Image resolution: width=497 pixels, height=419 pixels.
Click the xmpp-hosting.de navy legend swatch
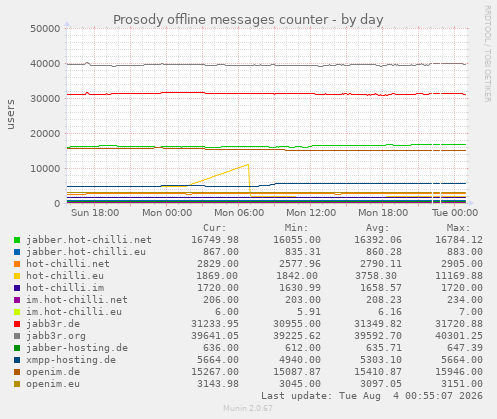click(17, 360)
